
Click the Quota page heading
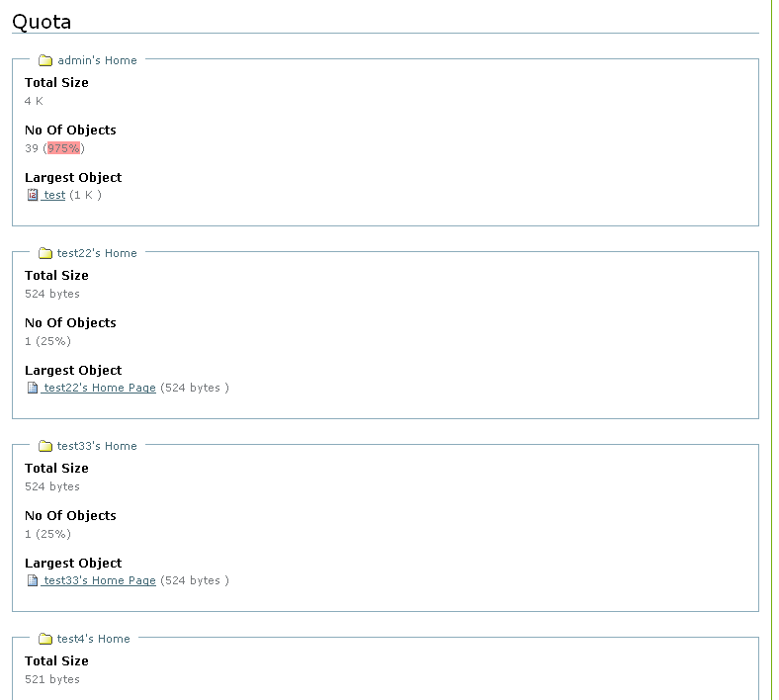pyautogui.click(x=42, y=22)
